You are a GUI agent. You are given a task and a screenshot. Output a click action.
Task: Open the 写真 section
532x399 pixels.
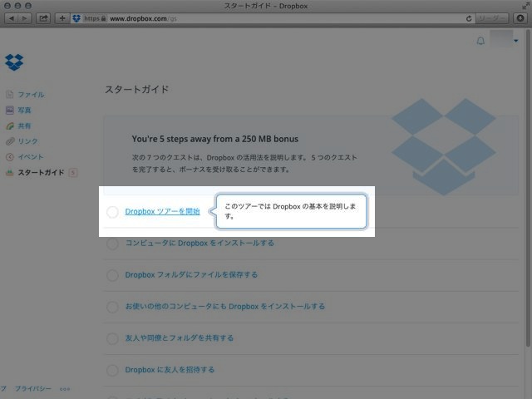(x=24, y=110)
